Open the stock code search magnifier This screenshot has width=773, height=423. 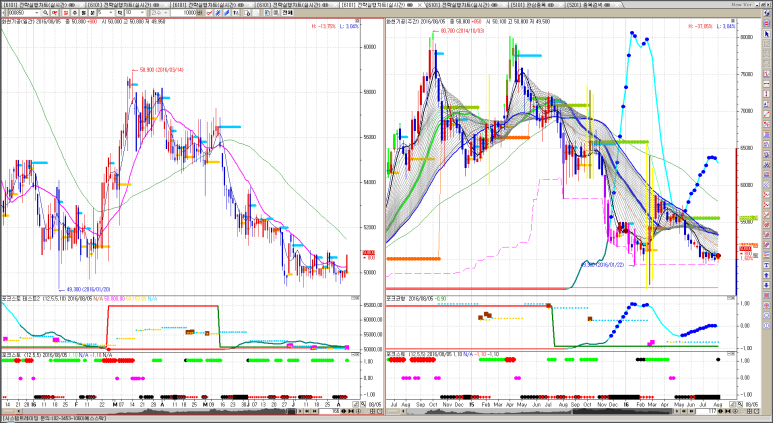[45, 12]
